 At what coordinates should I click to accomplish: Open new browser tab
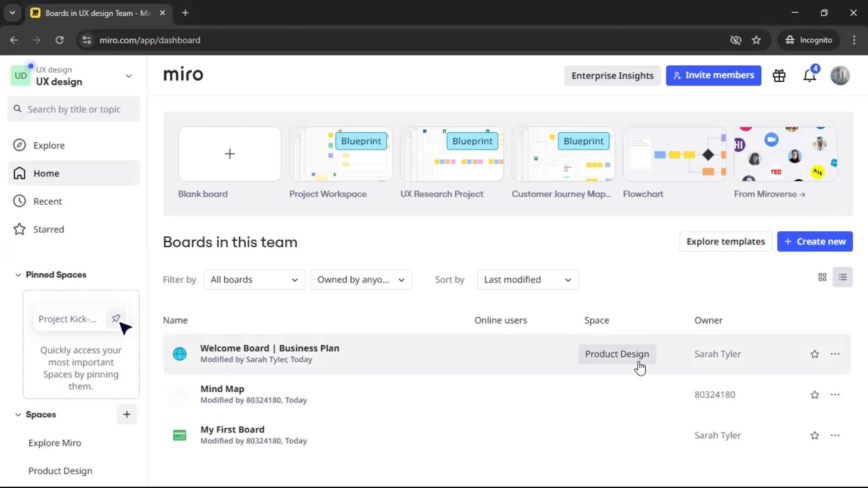tap(185, 13)
